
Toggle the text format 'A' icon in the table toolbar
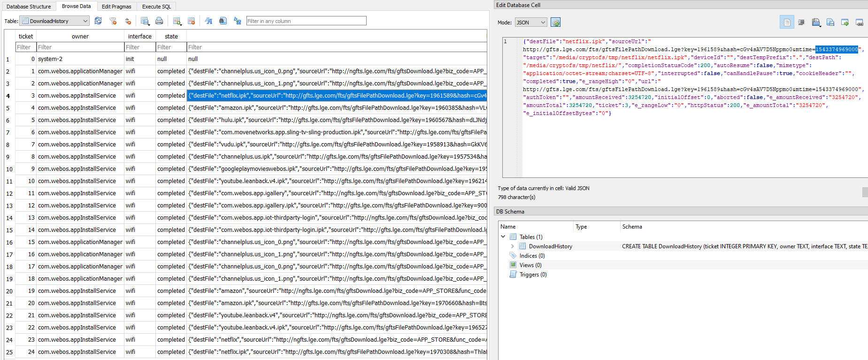[x=208, y=21]
